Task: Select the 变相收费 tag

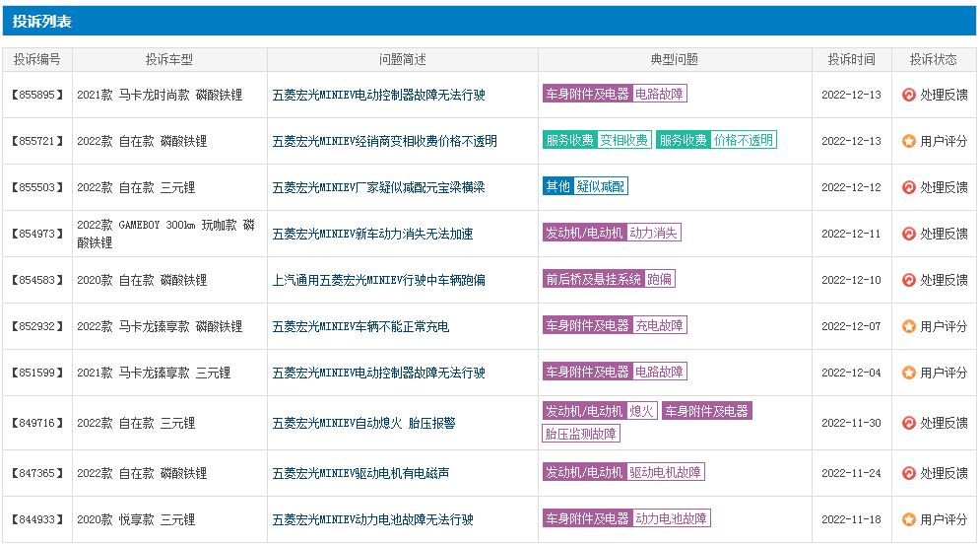Action: click(x=624, y=141)
